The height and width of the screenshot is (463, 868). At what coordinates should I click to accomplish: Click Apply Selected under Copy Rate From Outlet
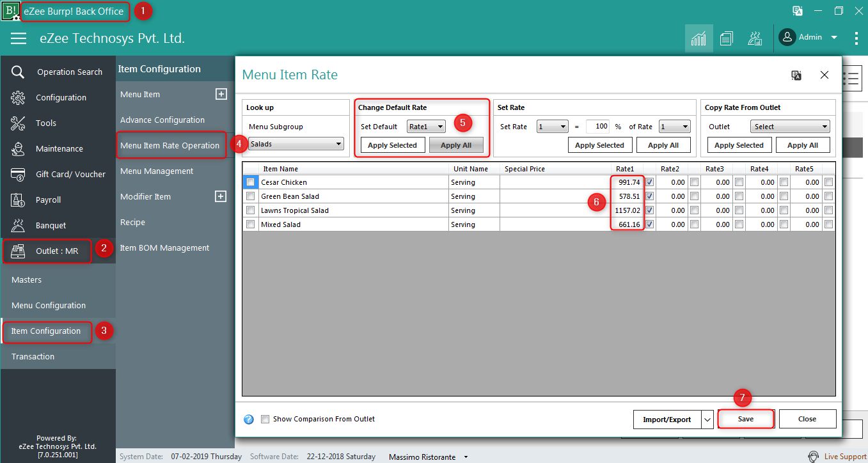coord(739,145)
